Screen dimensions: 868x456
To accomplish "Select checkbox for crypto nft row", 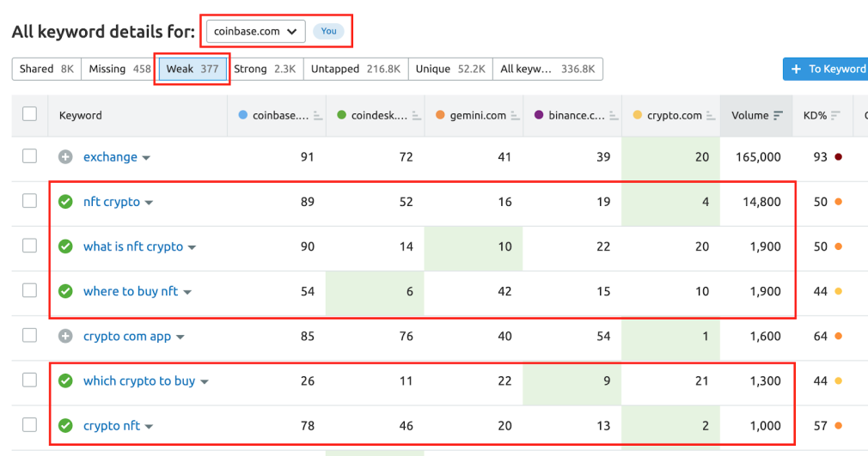I will pyautogui.click(x=29, y=425).
